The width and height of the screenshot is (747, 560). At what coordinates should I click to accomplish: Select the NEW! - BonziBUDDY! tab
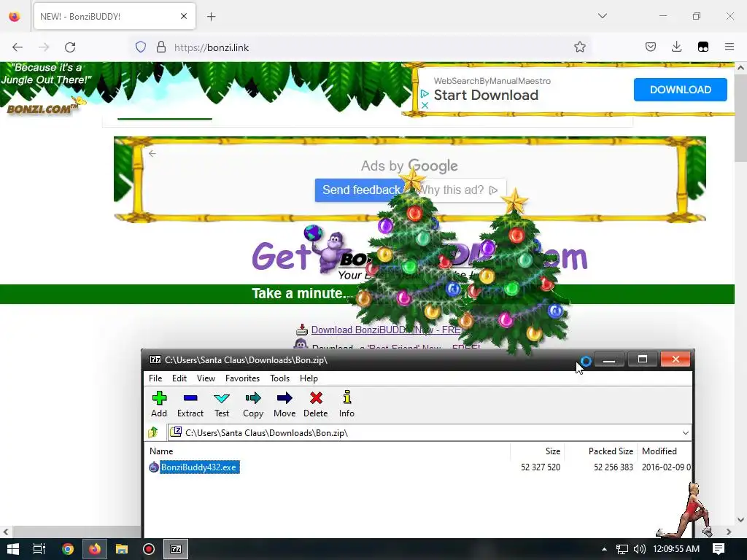pos(115,16)
